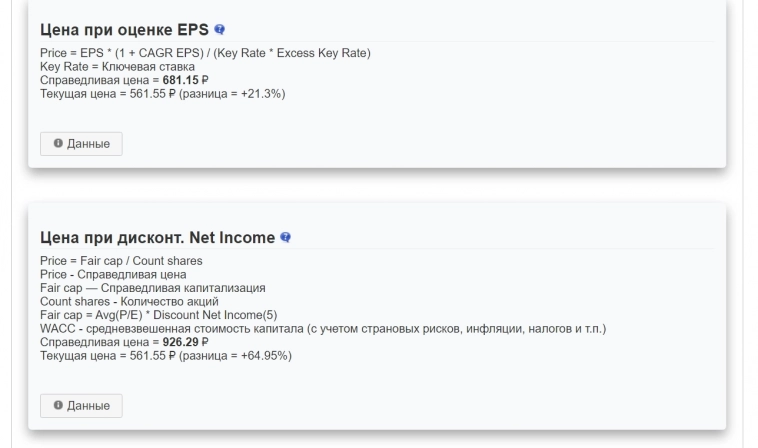Viewport: 758px width, 448px height.
Task: Click the fair price line showing 926.29 ₽
Action: (x=124, y=342)
